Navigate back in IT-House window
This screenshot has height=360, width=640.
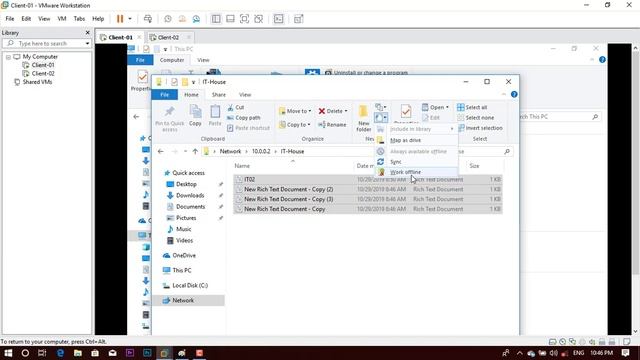[x=161, y=151]
